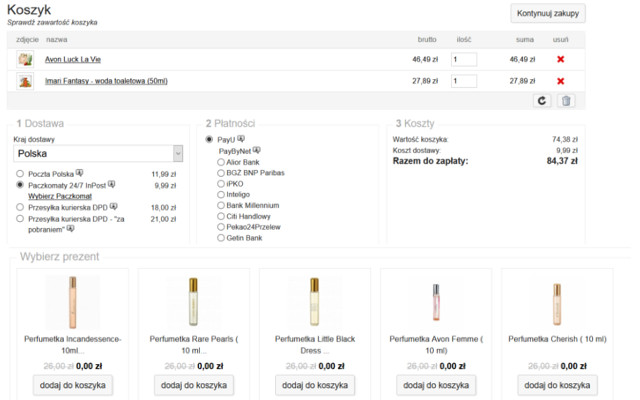Viewport: 640px width, 400px height.
Task: Open the info icon beside PayU
Action: click(x=241, y=139)
